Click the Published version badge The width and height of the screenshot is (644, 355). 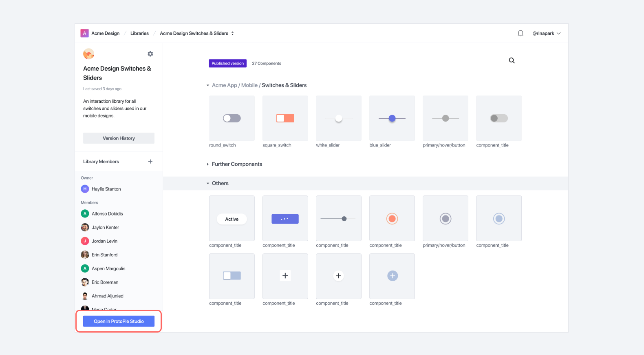[x=227, y=63]
